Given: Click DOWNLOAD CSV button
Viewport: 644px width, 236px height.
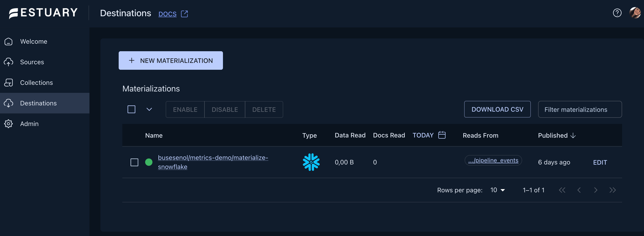Looking at the screenshot, I should tap(497, 109).
